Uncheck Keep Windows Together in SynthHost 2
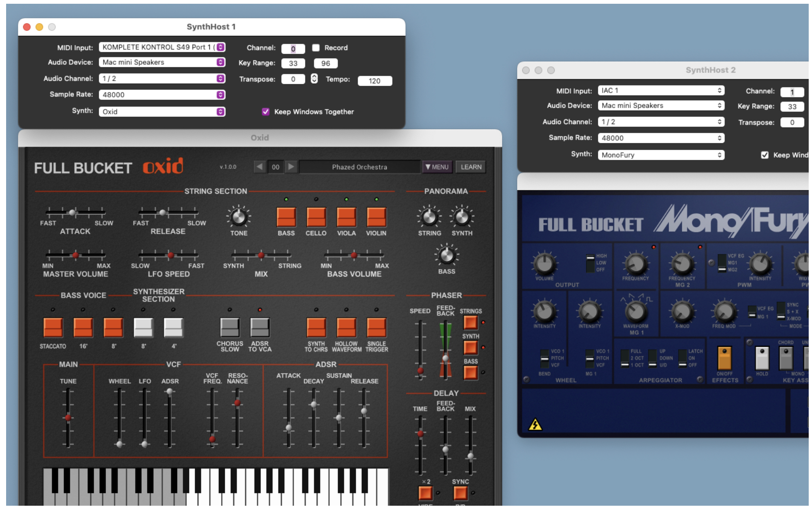This screenshot has height=509, width=812. pos(764,155)
